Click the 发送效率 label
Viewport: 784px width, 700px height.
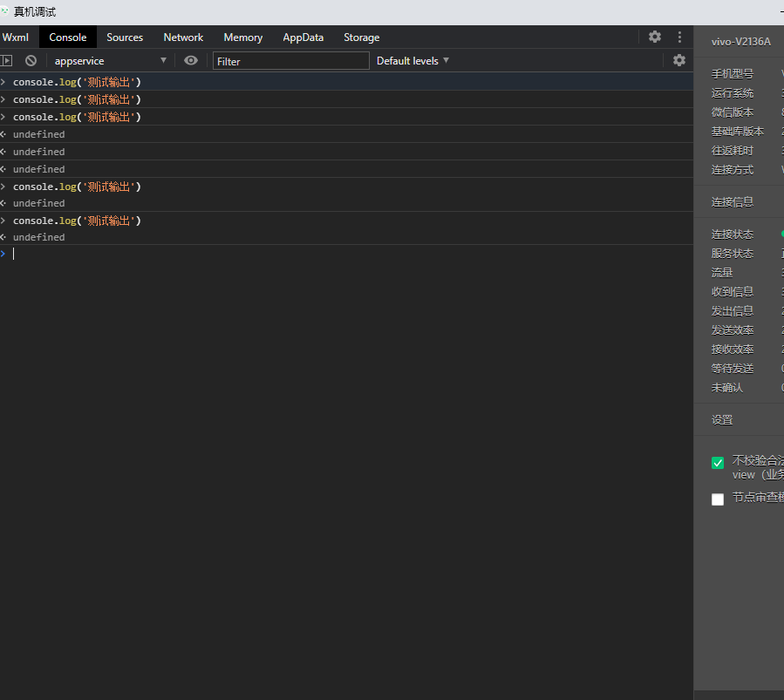pyautogui.click(x=732, y=330)
